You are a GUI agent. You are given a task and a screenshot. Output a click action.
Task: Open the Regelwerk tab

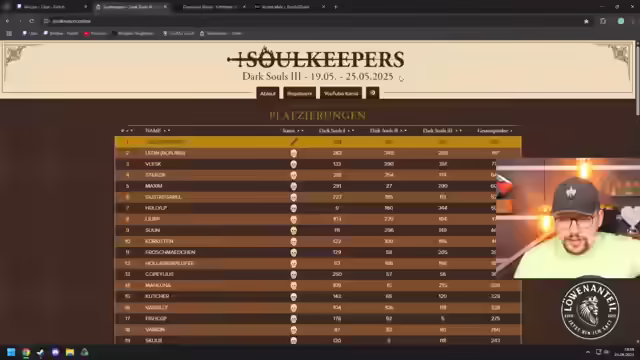click(300, 93)
